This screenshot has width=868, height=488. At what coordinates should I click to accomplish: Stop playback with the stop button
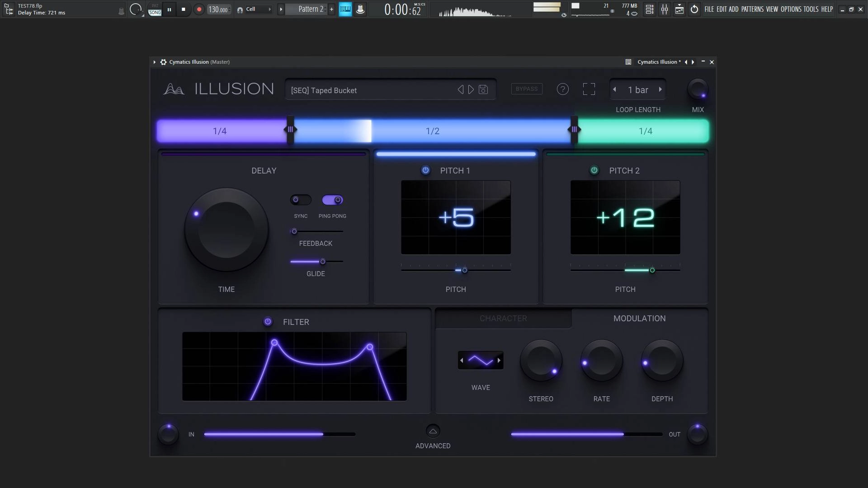(x=183, y=9)
